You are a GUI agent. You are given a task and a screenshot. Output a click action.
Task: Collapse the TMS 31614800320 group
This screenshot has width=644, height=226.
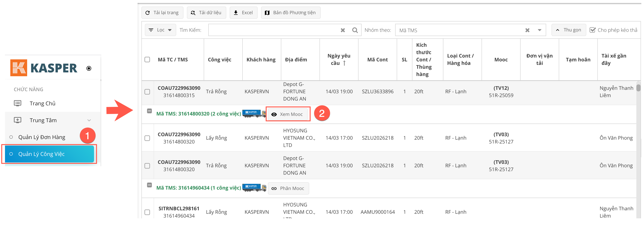149,111
